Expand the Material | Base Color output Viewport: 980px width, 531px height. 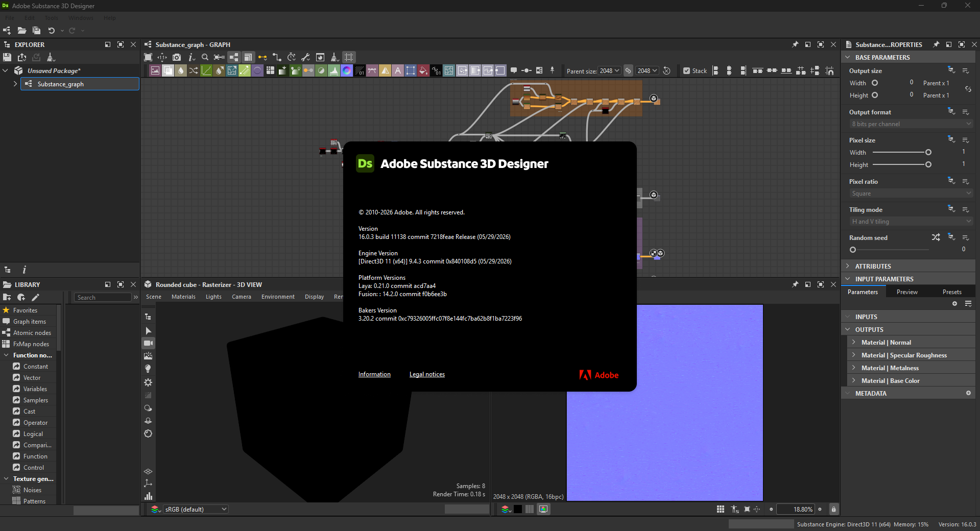point(854,380)
